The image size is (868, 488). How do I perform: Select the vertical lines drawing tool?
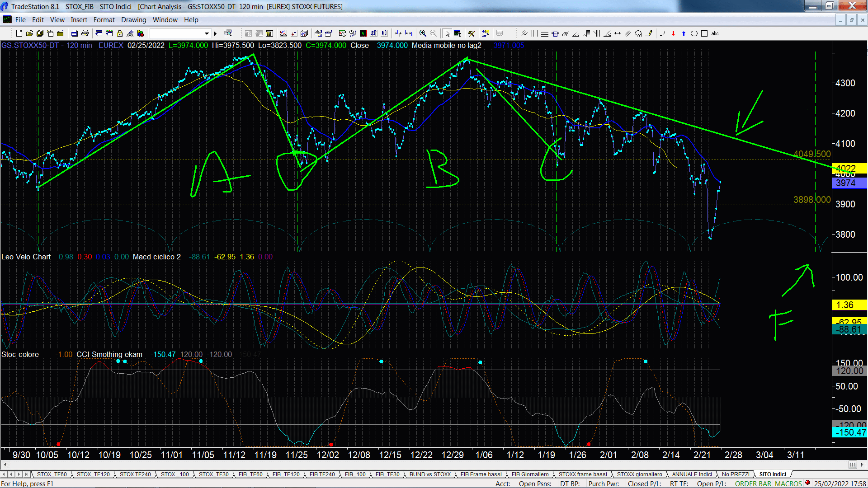pos(534,33)
